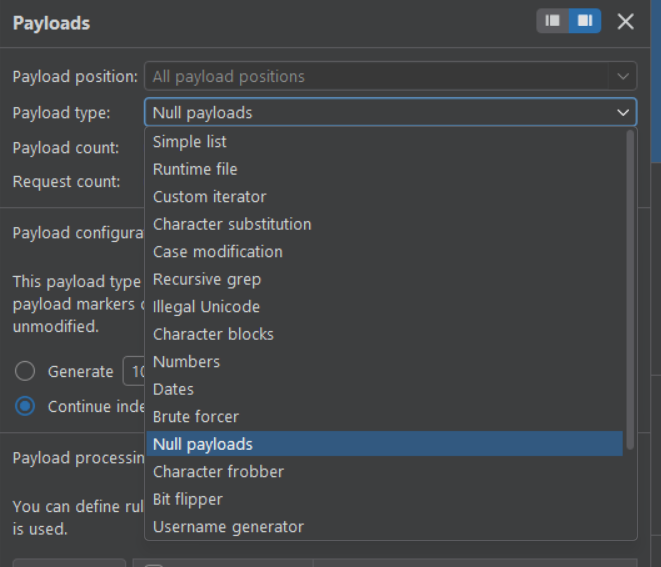Dock Payloads panel to left layout icon
Viewport: 661px width, 567px height.
point(552,21)
